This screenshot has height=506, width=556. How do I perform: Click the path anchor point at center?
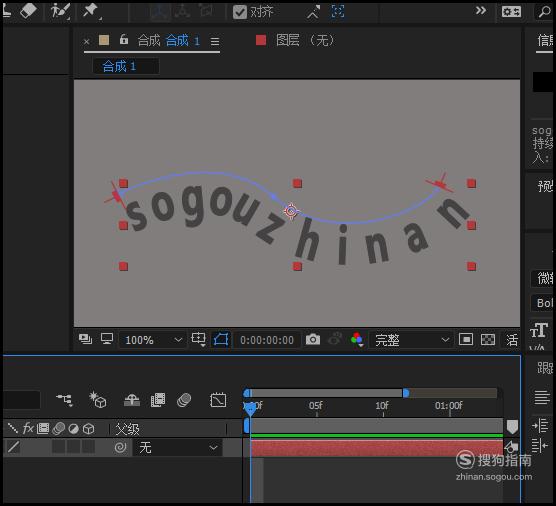(291, 211)
